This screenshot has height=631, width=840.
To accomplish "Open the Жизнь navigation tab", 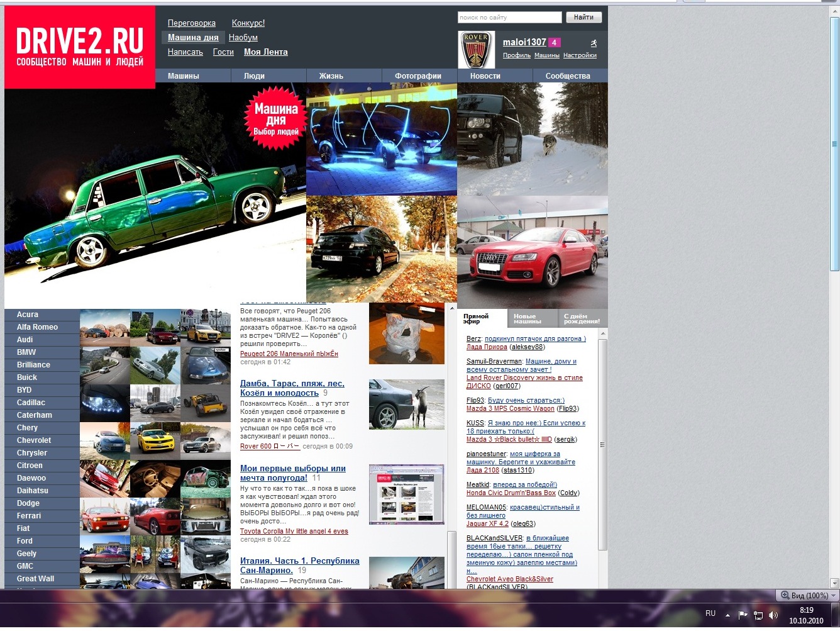I will (x=331, y=76).
